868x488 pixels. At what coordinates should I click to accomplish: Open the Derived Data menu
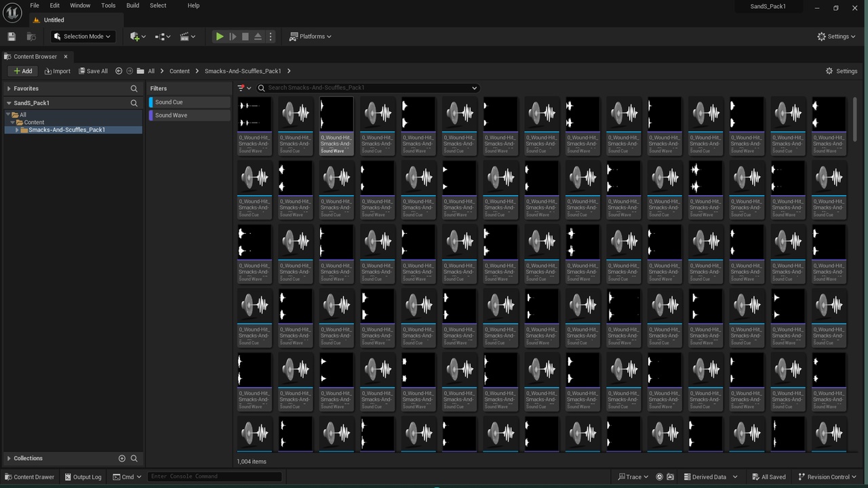pyautogui.click(x=709, y=477)
